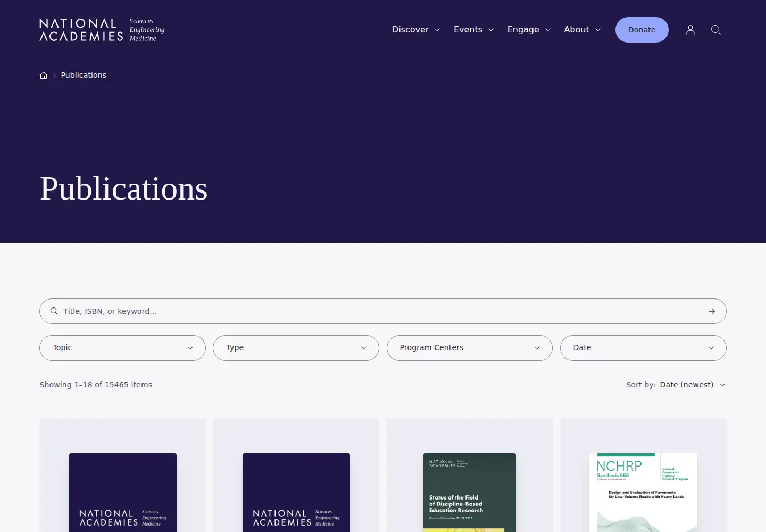This screenshot has width=766, height=532.
Task: Open the user account icon
Action: pyautogui.click(x=690, y=30)
